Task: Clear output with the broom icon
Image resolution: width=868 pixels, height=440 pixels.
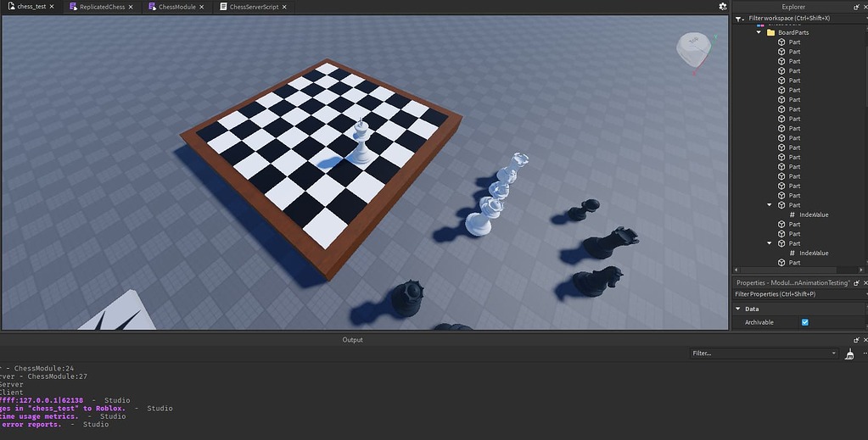Action: (849, 354)
